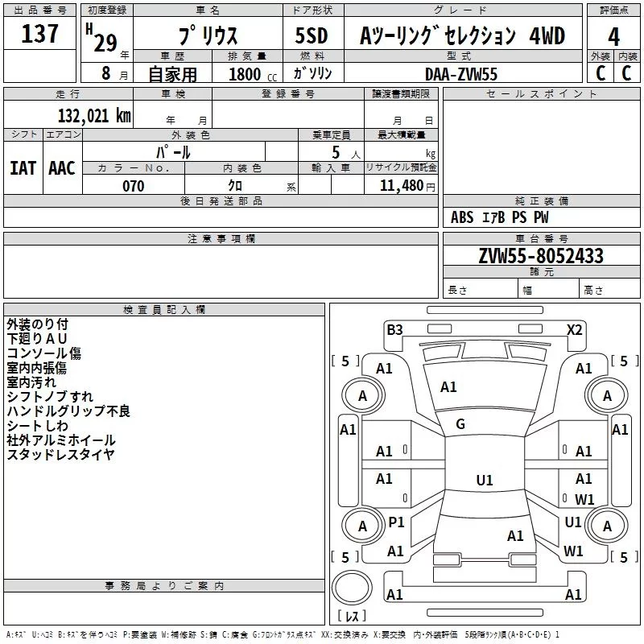This screenshot has width=644, height=644.
Task: Select the overall evaluation score 4
Action: tap(614, 35)
